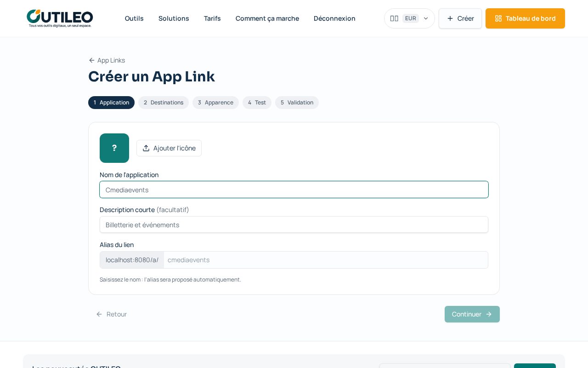This screenshot has height=368, width=588.
Task: Click the plus icon in Créer button
Action: tap(450, 18)
